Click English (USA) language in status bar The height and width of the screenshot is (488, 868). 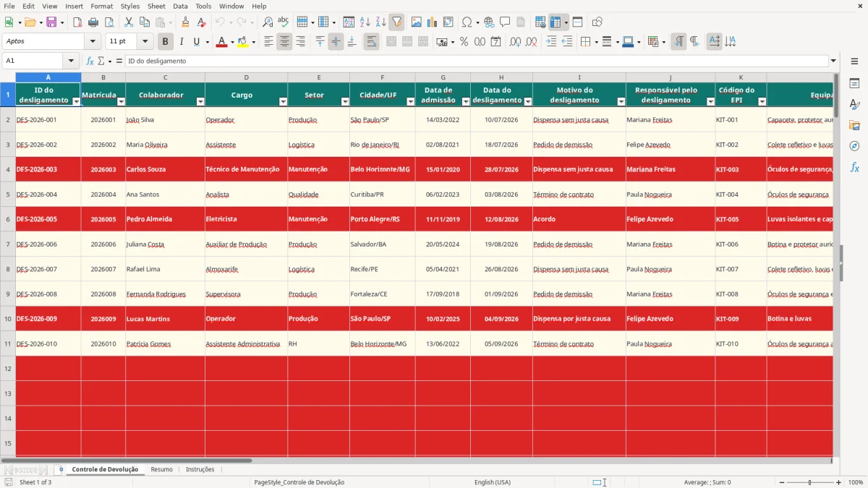point(492,482)
